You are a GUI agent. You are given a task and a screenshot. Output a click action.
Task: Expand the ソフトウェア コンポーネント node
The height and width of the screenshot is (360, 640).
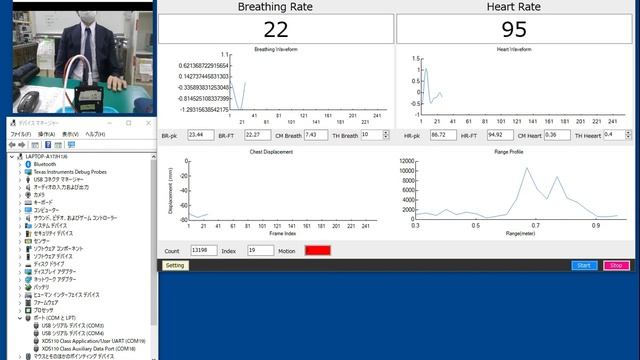20,249
